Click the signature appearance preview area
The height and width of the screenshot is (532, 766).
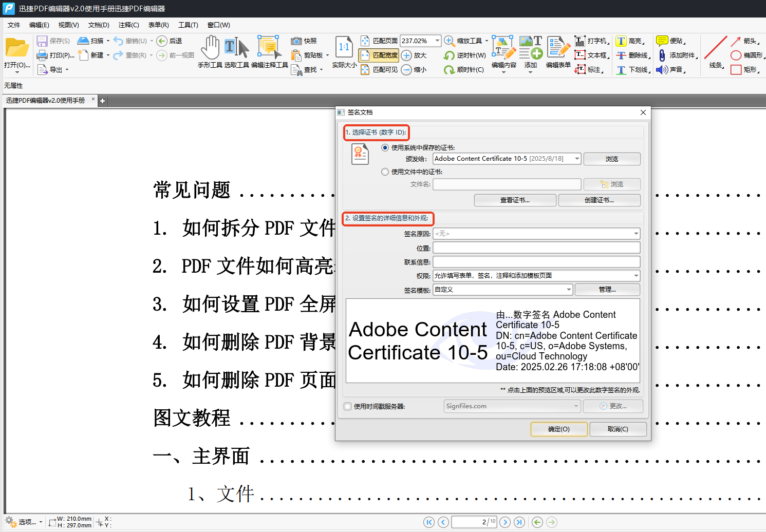click(493, 340)
